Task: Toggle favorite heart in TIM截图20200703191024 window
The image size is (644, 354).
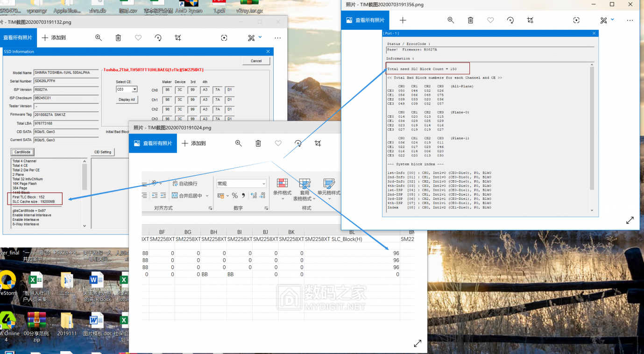Action: pyautogui.click(x=278, y=143)
